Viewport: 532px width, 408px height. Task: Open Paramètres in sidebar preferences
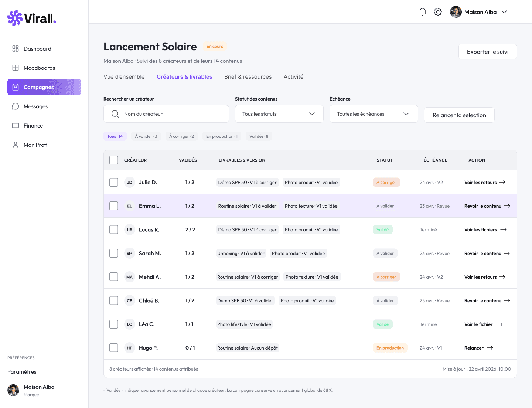[x=22, y=372]
